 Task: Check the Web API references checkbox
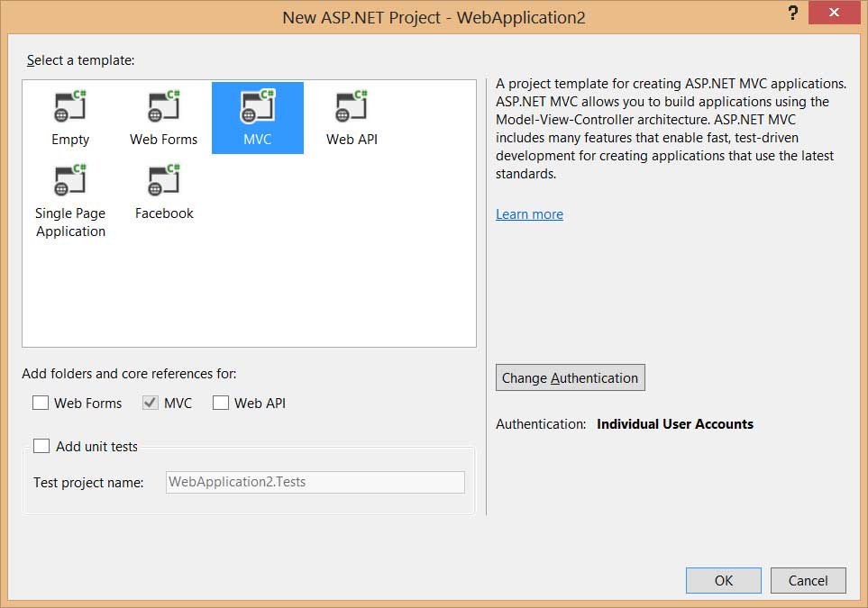click(220, 403)
